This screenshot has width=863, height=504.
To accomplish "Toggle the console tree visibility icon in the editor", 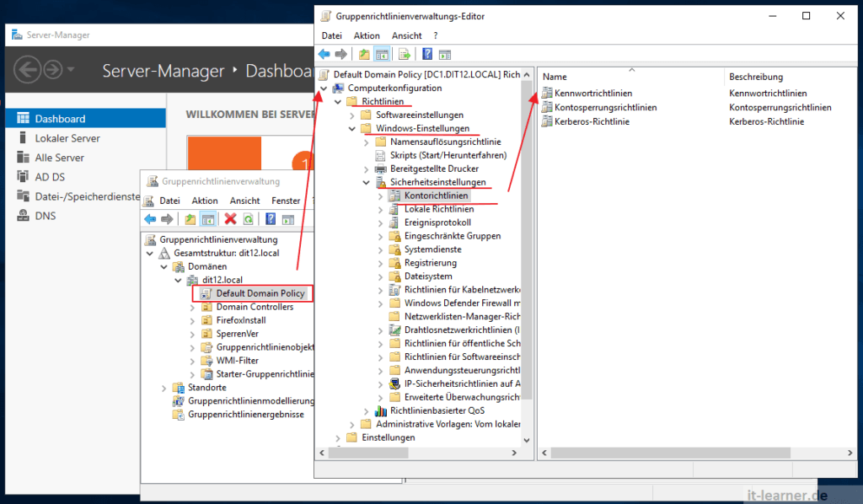I will pos(381,54).
